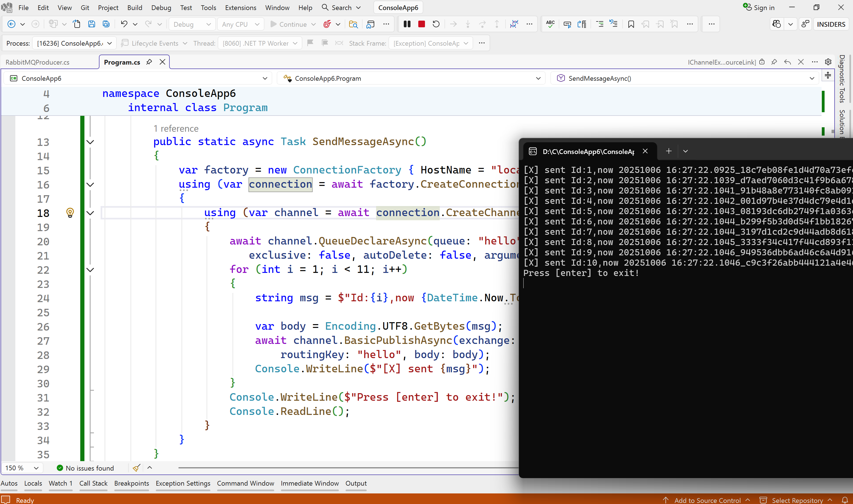Screen dimensions: 853x504
Task: Click the Restart debugging icon
Action: coord(436,24)
